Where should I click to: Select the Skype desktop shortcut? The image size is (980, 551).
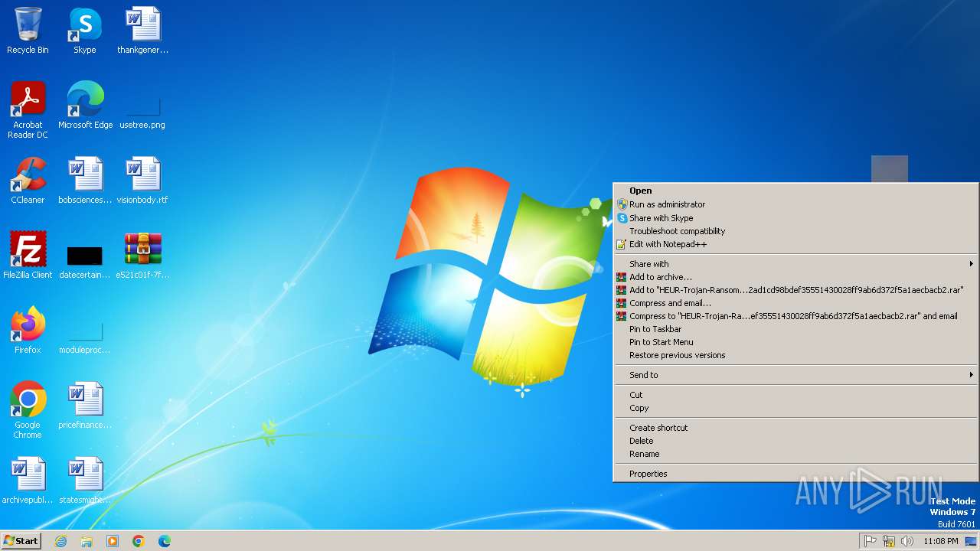click(85, 31)
